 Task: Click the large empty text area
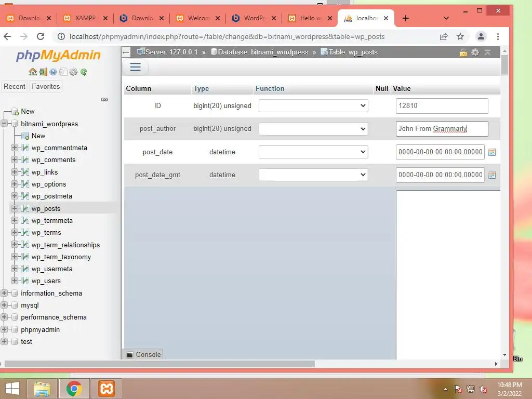tap(448, 275)
